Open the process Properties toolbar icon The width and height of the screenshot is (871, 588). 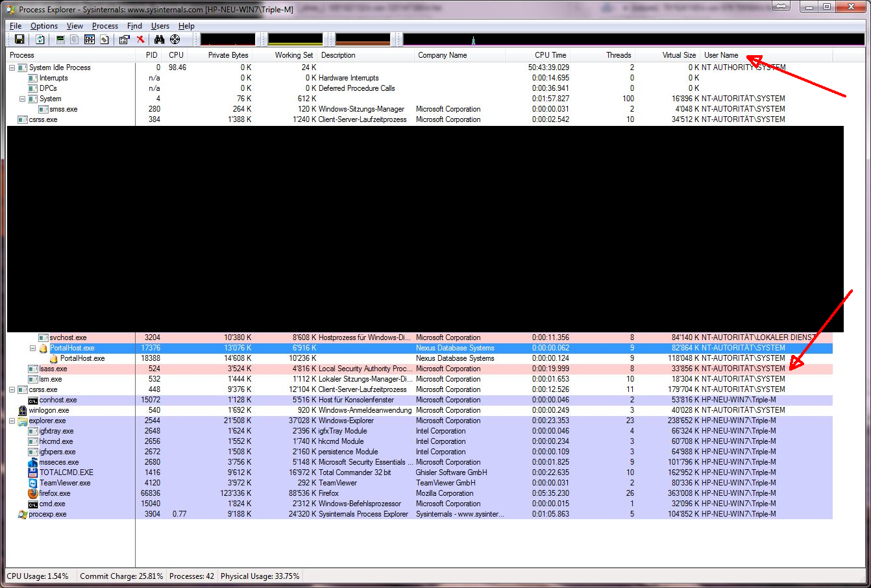tap(124, 39)
